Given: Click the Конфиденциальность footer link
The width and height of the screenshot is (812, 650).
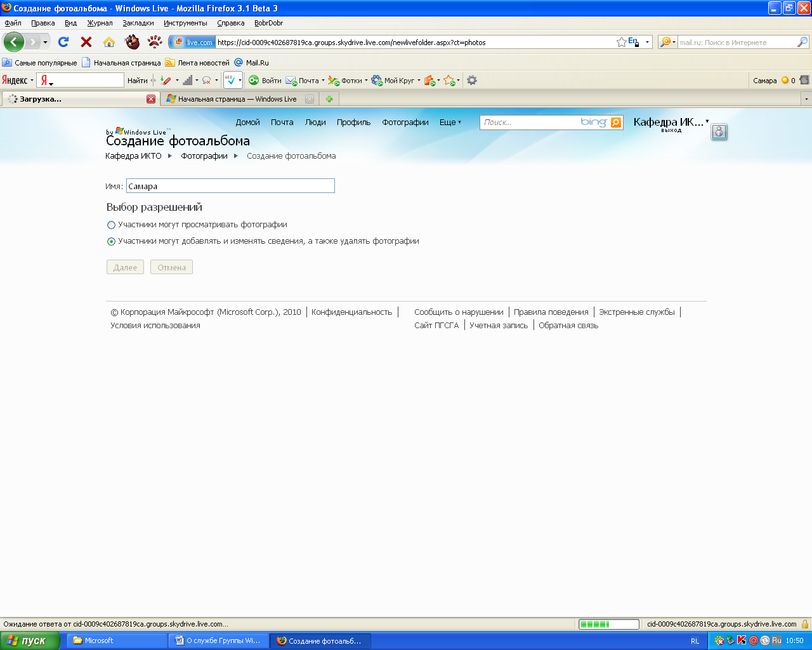Looking at the screenshot, I should 351,312.
